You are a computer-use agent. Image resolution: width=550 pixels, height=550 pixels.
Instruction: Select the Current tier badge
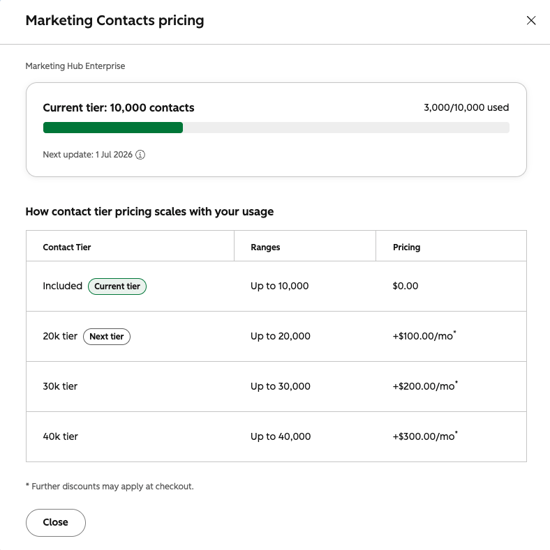click(x=117, y=286)
